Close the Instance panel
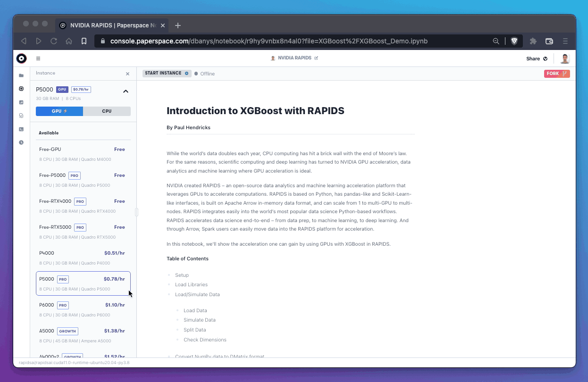Screen dimensions: 588x382 click(x=127, y=74)
